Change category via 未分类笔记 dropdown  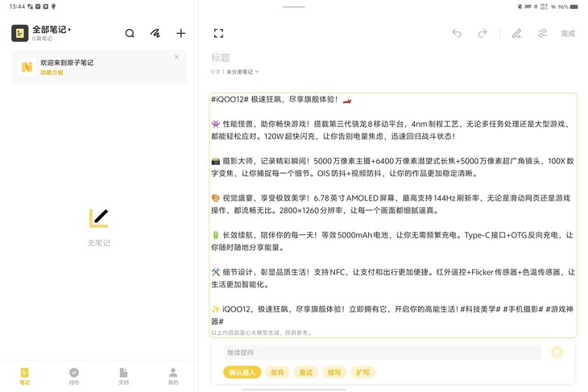242,72
